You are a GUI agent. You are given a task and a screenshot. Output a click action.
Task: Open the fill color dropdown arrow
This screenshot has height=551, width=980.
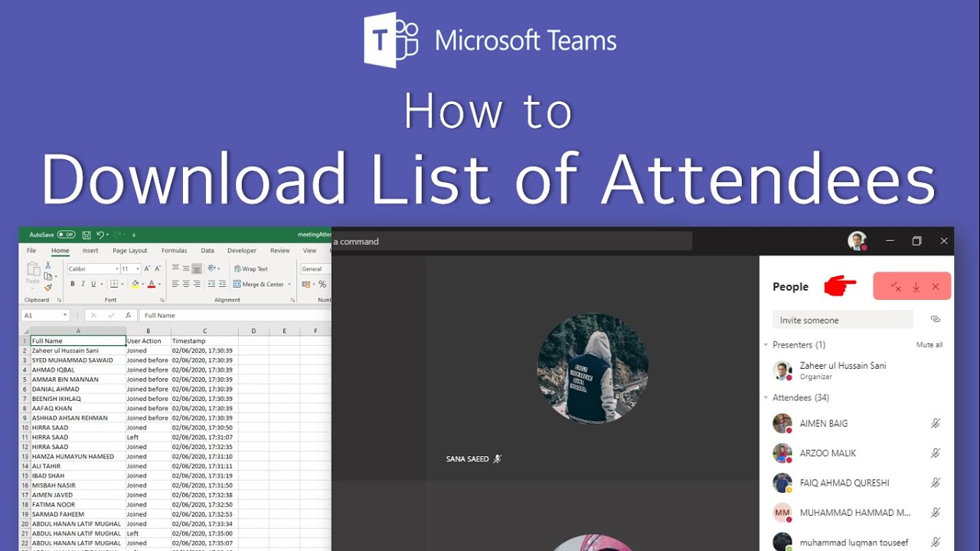[x=142, y=285]
